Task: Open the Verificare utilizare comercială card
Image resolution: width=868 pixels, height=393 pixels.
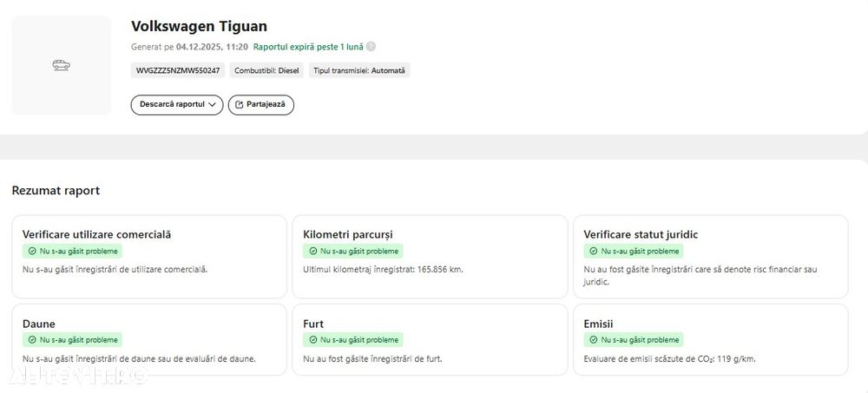Action: (x=149, y=257)
